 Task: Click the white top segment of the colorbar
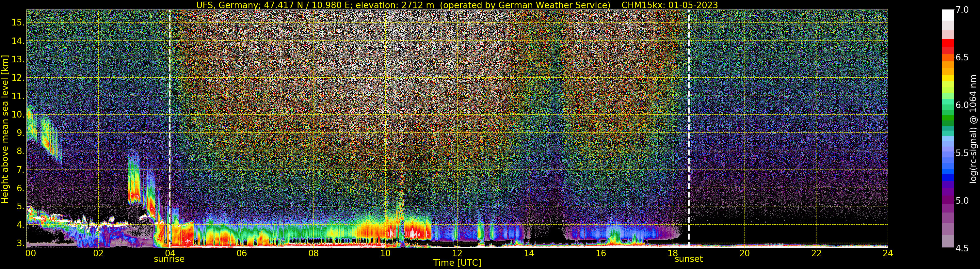[x=948, y=15]
